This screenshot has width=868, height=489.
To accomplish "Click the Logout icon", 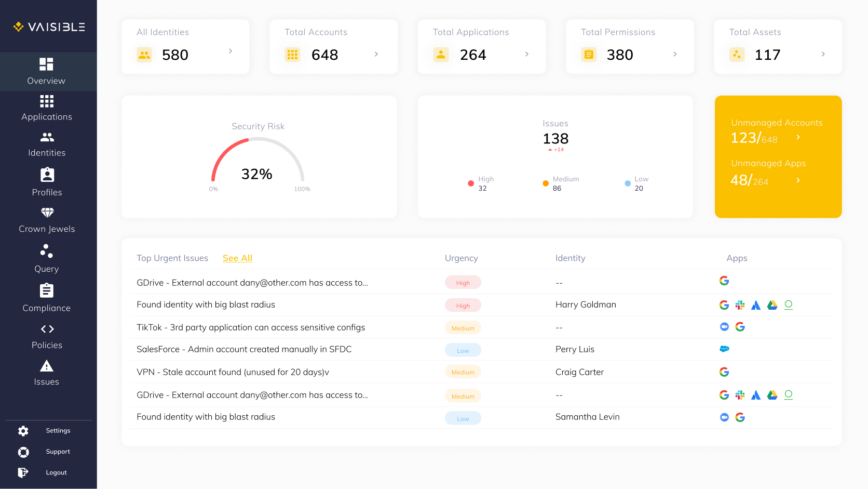I will (23, 472).
